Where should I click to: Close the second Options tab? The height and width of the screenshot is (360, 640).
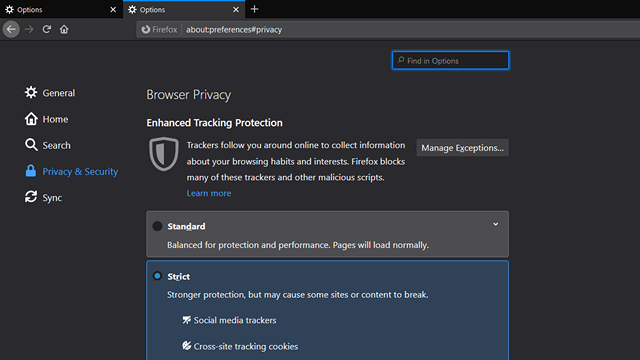[x=236, y=9]
